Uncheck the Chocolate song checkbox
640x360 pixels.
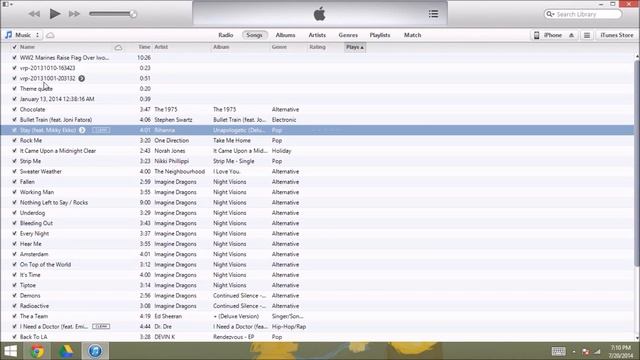click(14, 109)
